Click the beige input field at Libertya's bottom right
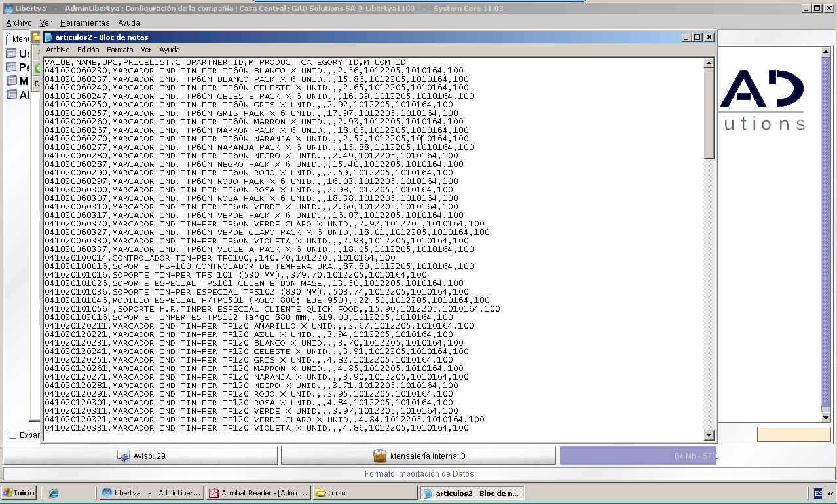 [794, 435]
